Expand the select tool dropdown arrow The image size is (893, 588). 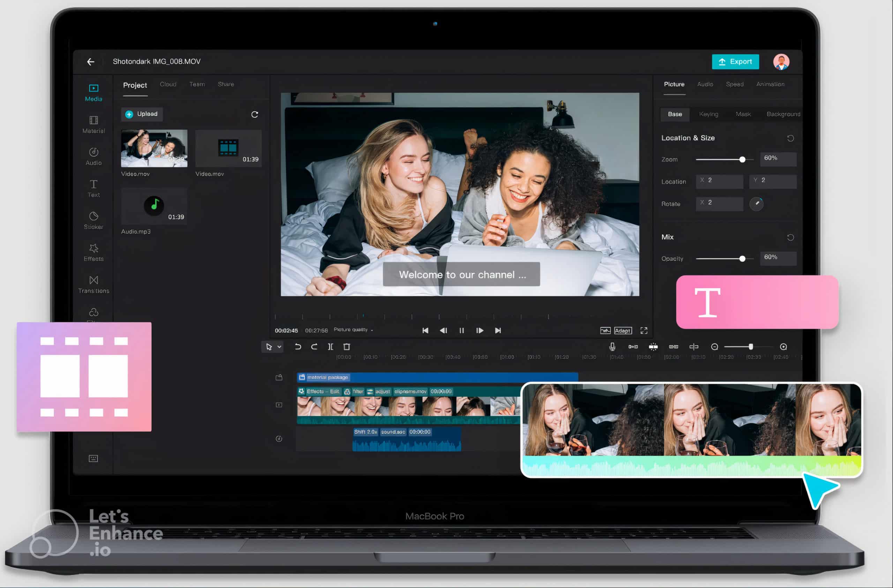click(279, 347)
